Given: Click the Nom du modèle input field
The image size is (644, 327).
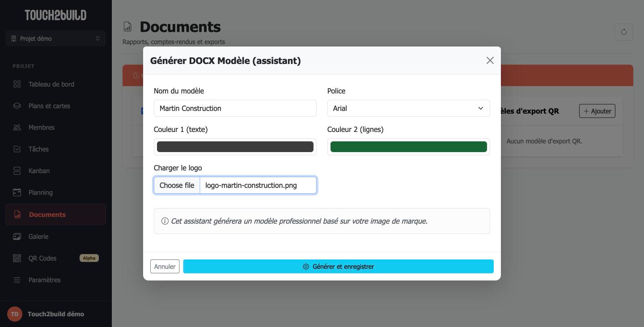Looking at the screenshot, I should click(x=235, y=108).
